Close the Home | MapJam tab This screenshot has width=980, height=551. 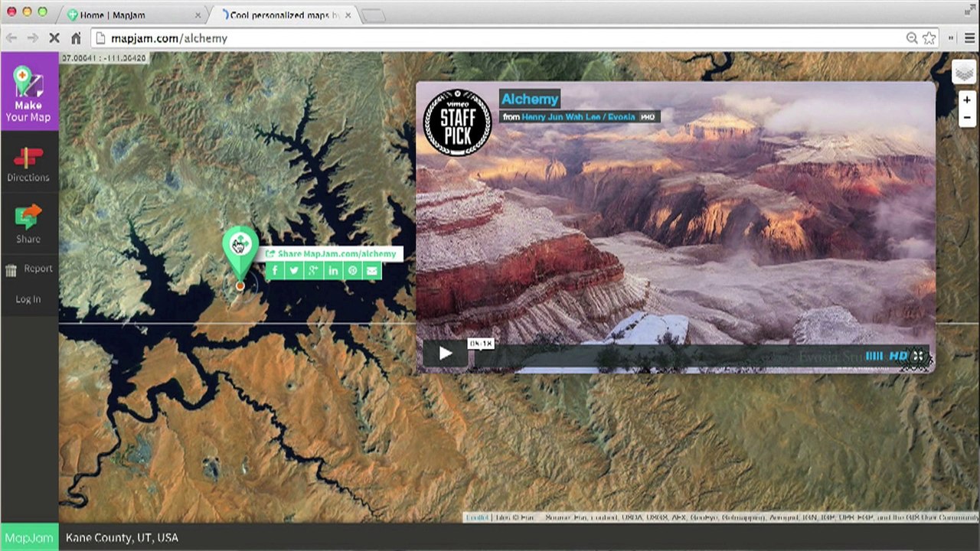[x=198, y=15]
